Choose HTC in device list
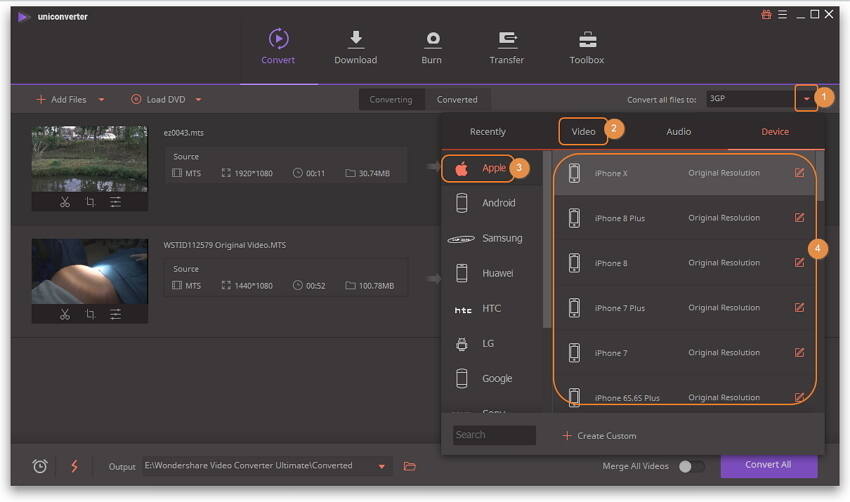Viewport: 850px width, 502px height. click(492, 308)
